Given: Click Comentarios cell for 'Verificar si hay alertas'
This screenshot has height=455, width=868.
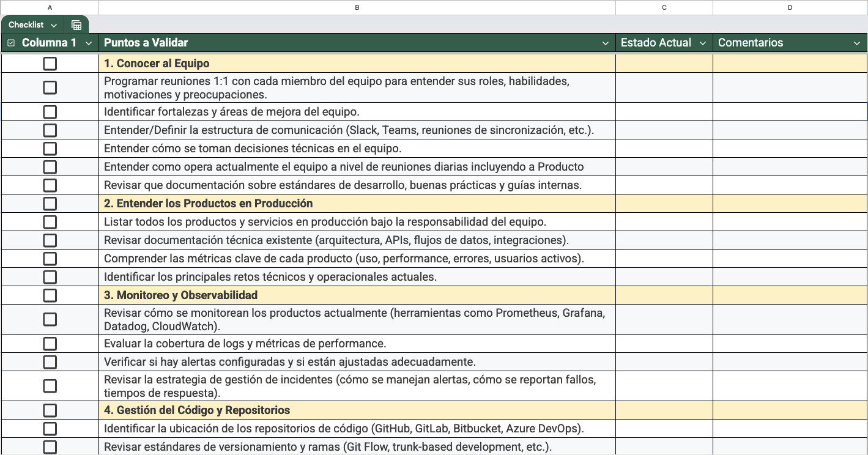Looking at the screenshot, I should click(790, 362).
